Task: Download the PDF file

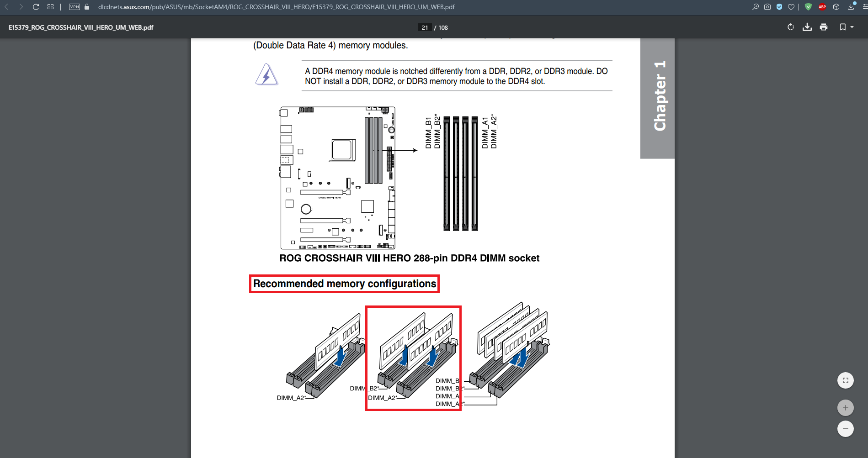Action: click(807, 27)
